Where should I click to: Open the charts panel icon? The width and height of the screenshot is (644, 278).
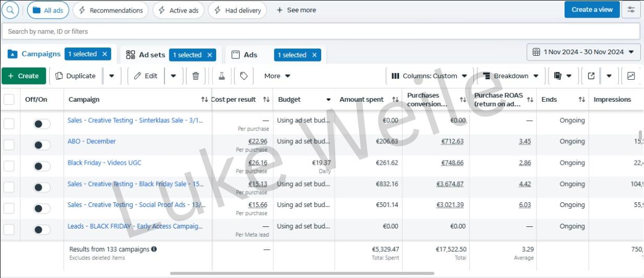point(631,76)
